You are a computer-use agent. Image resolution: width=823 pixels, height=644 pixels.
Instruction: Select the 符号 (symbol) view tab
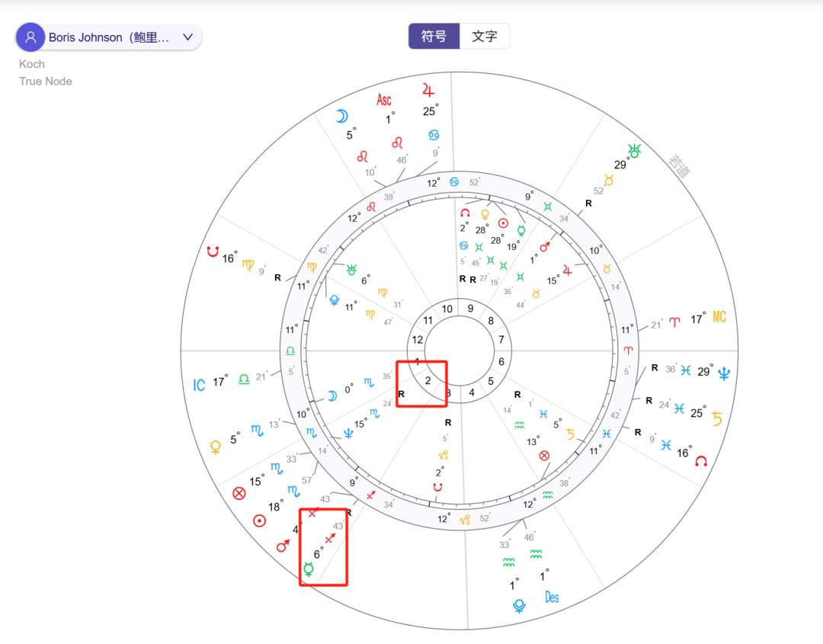point(434,35)
